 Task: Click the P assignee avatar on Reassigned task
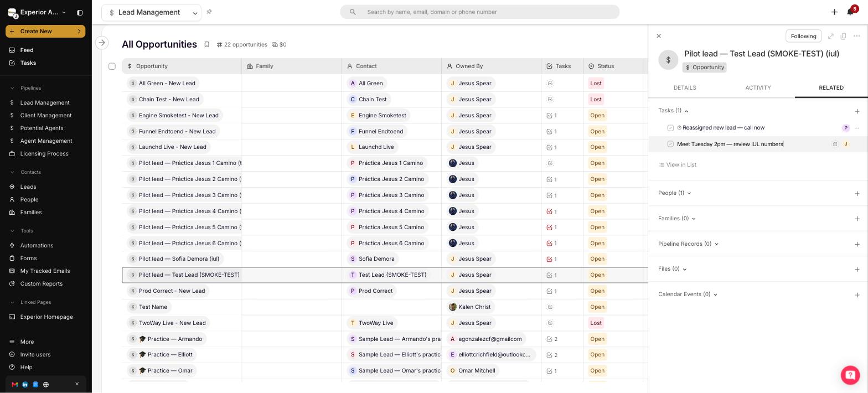[x=845, y=128]
